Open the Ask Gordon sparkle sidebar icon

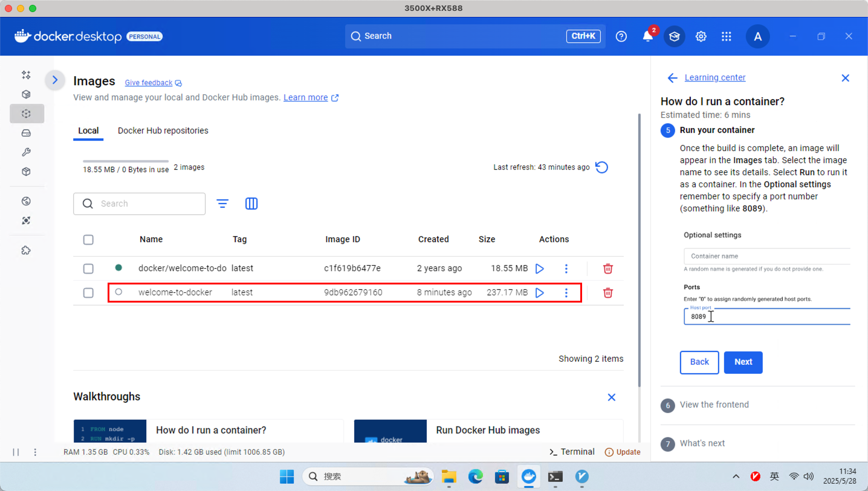coord(26,75)
